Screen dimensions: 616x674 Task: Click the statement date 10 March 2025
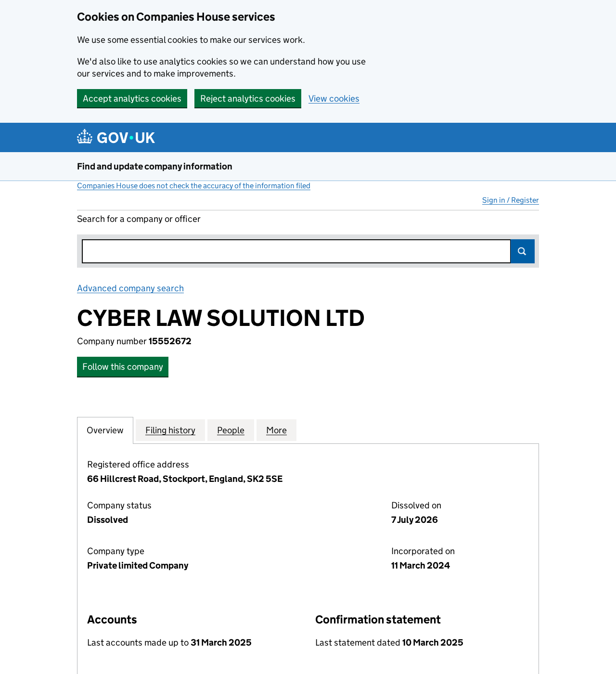(433, 643)
